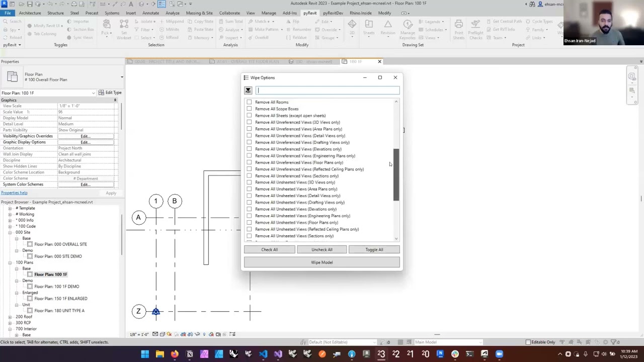644x362 pixels.
Task: Click the Floor Plan type icon in Properties
Action: [x=12, y=77]
